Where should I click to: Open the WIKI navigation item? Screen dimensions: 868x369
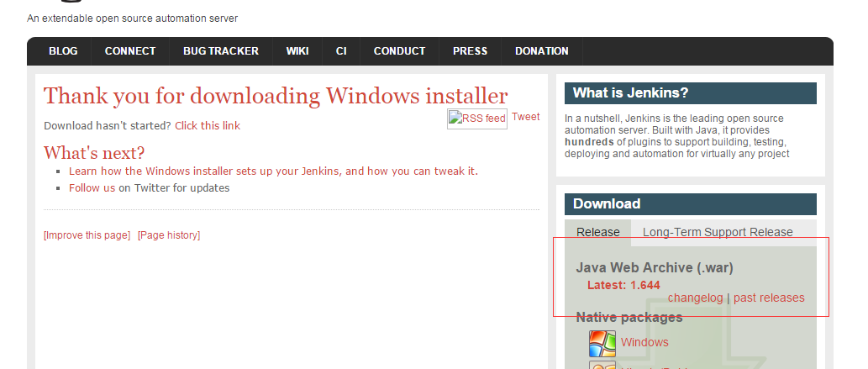[297, 51]
